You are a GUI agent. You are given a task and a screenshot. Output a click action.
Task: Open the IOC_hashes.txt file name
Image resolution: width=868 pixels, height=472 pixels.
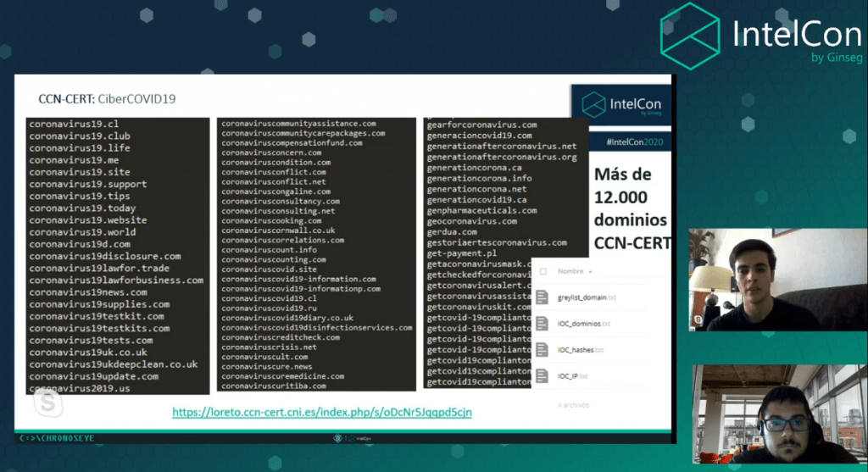pos(581,350)
